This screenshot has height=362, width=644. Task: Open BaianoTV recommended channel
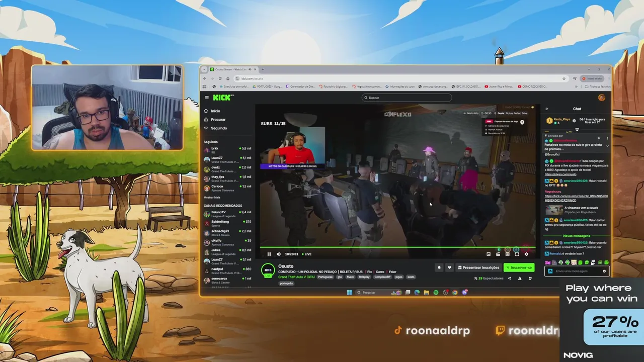[227, 213]
